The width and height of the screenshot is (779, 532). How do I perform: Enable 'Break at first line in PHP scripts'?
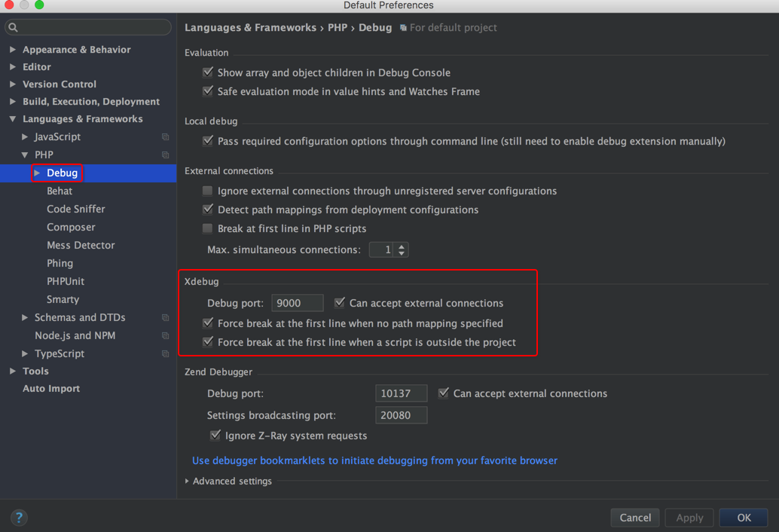(208, 228)
